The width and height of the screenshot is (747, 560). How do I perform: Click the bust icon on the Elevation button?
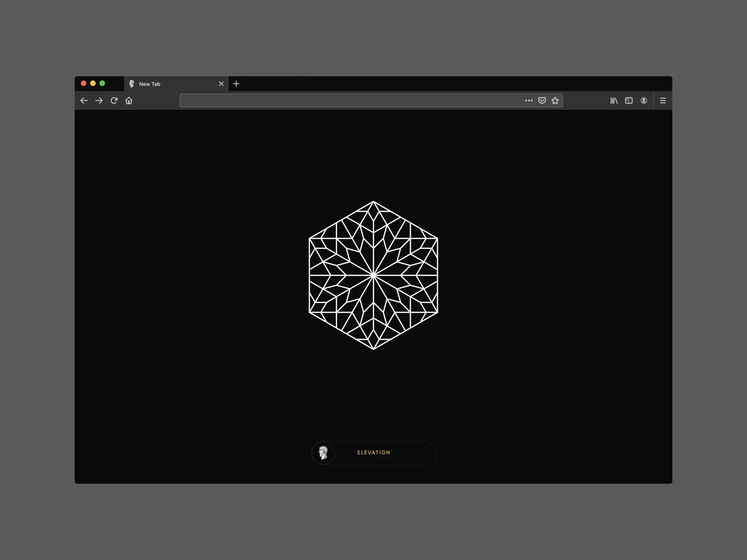point(323,453)
